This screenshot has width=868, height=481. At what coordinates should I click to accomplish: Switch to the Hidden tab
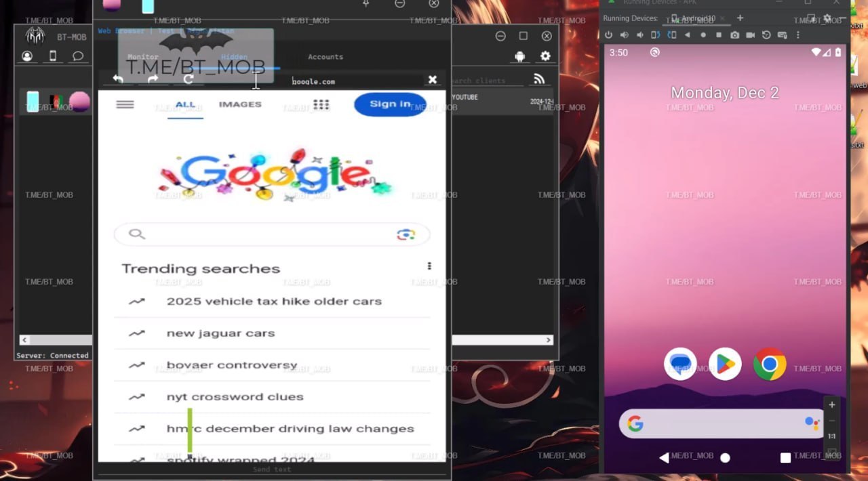point(234,57)
